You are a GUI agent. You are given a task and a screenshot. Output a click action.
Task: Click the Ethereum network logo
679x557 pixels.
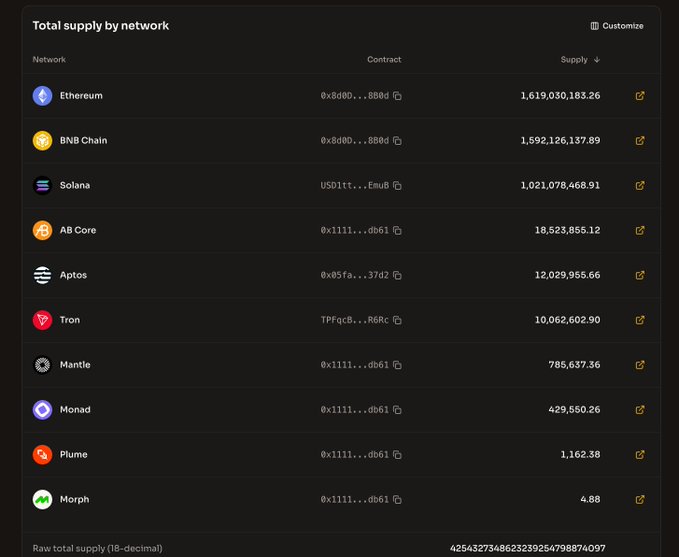point(42,96)
